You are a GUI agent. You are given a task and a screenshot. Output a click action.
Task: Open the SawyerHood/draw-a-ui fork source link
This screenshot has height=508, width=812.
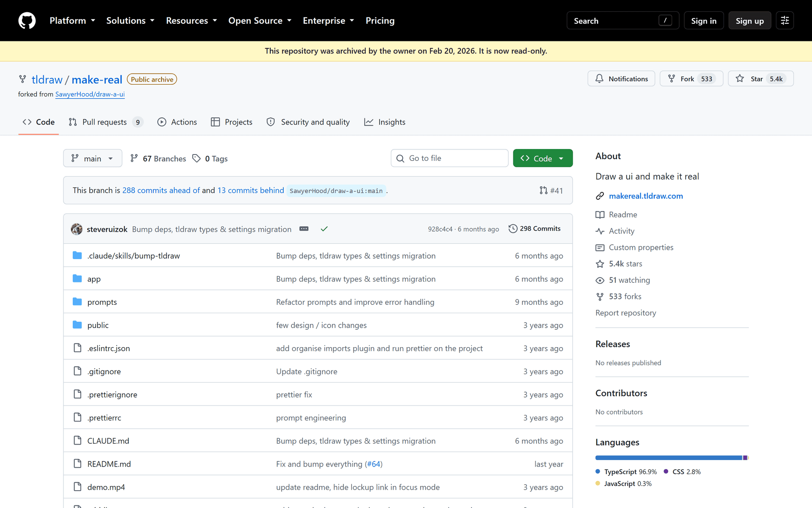90,94
